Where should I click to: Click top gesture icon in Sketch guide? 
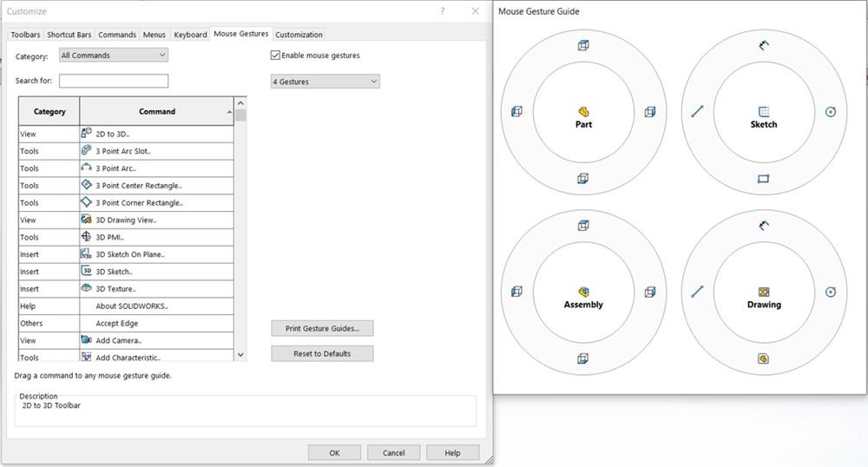coord(763,45)
